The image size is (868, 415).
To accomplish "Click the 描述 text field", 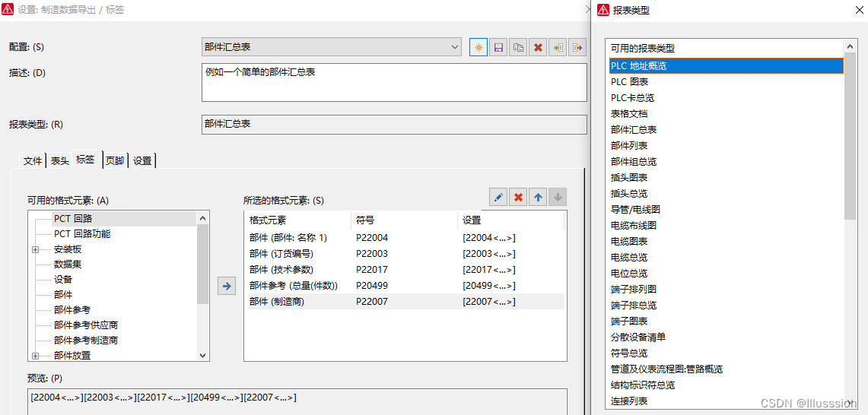I will coord(393,82).
